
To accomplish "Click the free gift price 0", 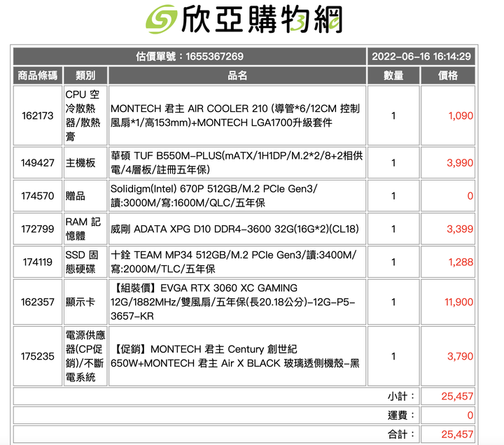I will [x=470, y=196].
